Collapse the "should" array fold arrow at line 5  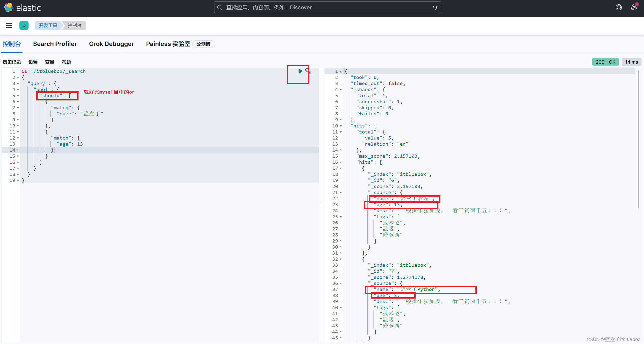pyautogui.click(x=18, y=96)
